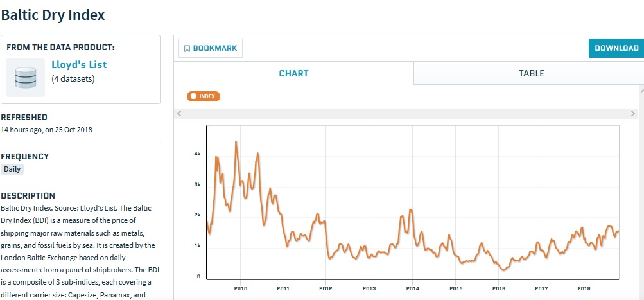Image resolution: width=644 pixels, height=300 pixels.
Task: Click the 2018 label on the x-axis
Action: [x=584, y=289]
